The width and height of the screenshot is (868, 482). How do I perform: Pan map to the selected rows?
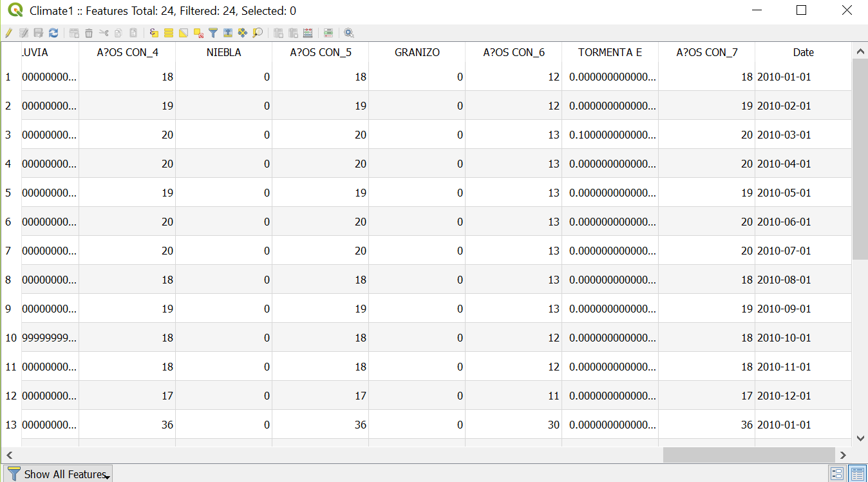pyautogui.click(x=243, y=33)
